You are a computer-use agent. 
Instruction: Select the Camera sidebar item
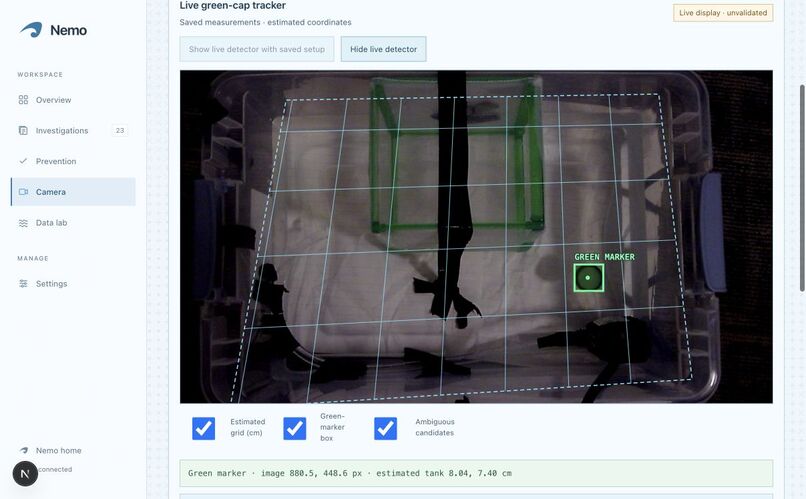pos(73,192)
